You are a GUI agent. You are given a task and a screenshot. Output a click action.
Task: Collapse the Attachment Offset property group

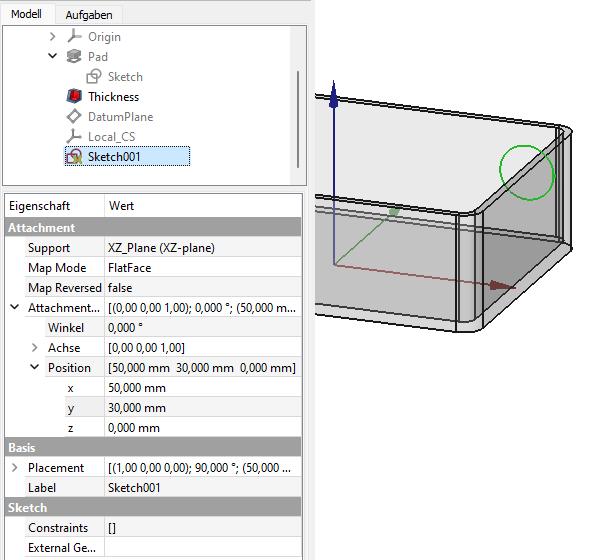point(14,308)
